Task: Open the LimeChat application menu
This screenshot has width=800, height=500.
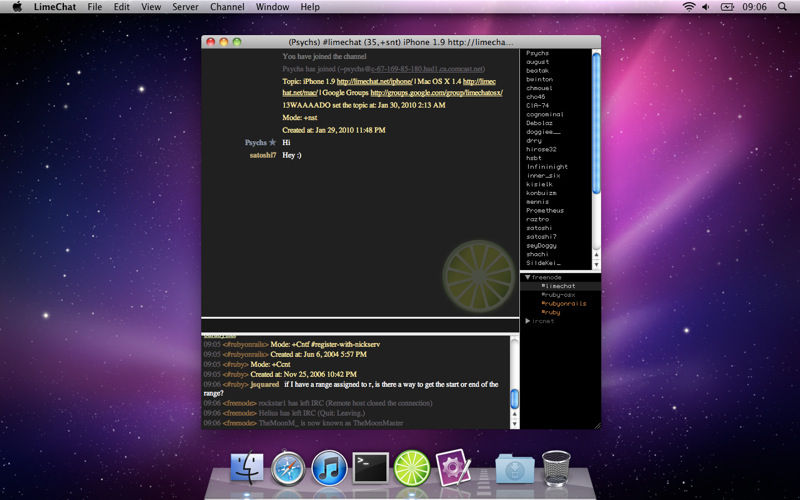Action: (55, 7)
